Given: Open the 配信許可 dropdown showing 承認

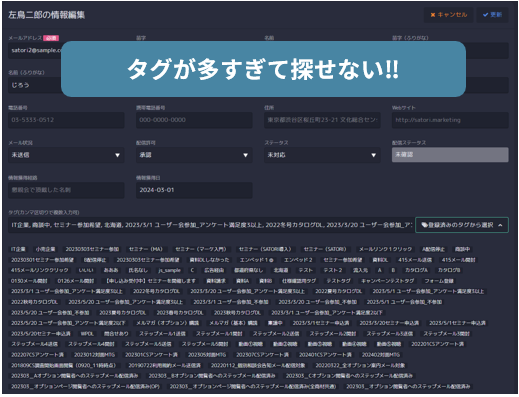Looking at the screenshot, I should [x=194, y=155].
